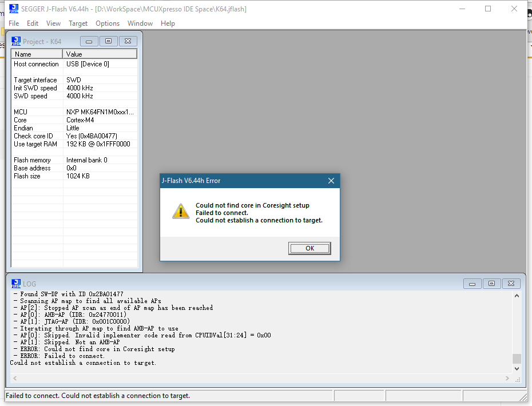Click the SWD interface value

click(74, 80)
